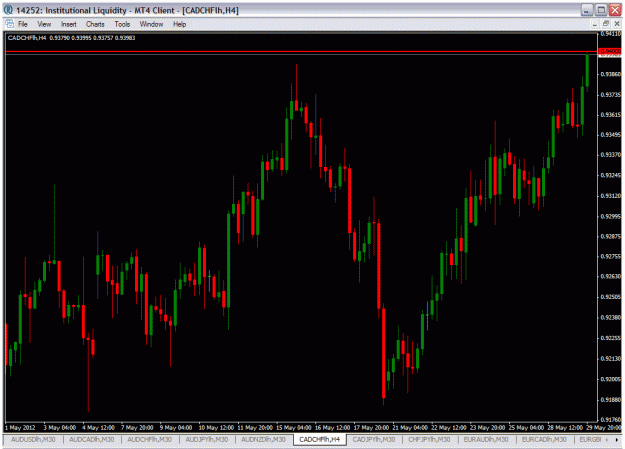Minimize the MT4 Client main window

pos(587,10)
